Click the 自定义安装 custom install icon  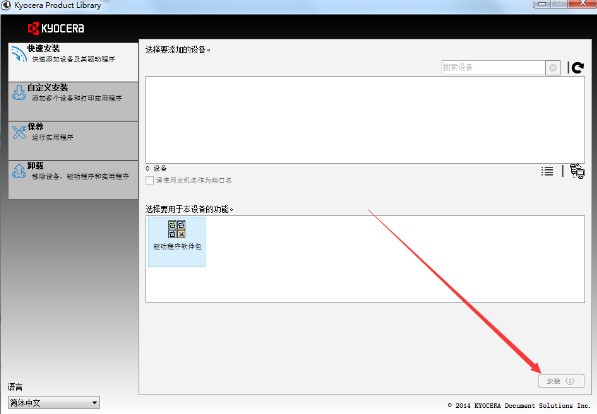pyautogui.click(x=19, y=93)
